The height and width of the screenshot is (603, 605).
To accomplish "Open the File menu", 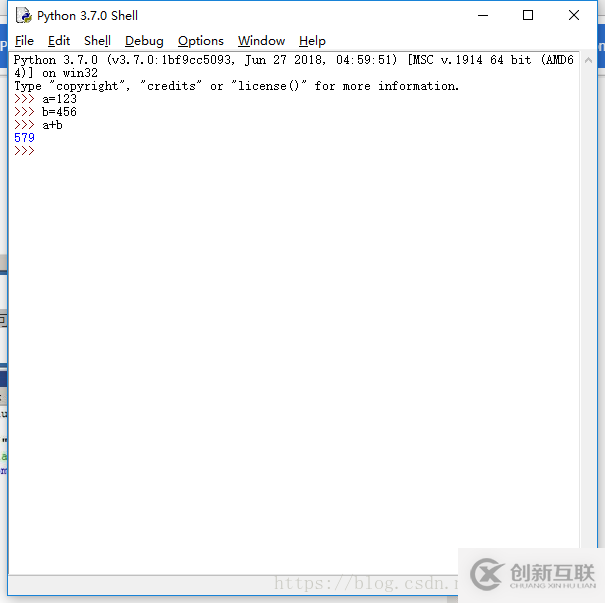I will pyautogui.click(x=24, y=41).
